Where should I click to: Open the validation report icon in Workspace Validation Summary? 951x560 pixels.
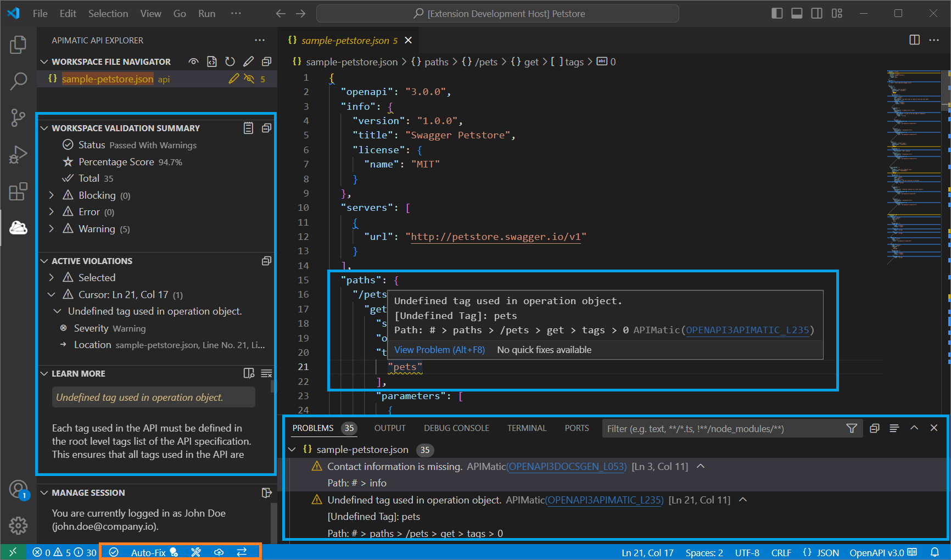click(249, 128)
